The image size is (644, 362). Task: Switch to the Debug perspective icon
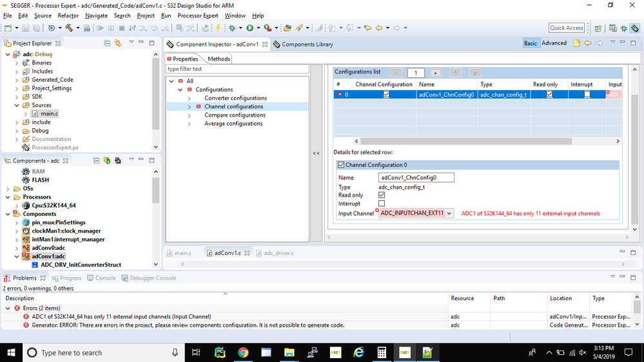pyautogui.click(x=624, y=28)
